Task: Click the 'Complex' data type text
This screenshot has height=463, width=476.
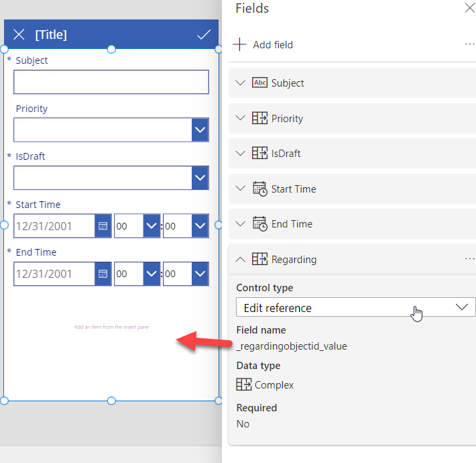Action: 274,385
